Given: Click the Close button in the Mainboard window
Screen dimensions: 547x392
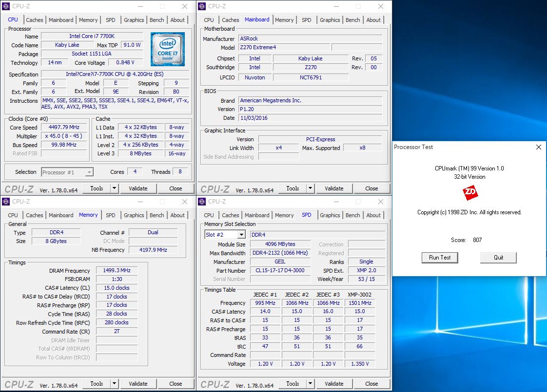Looking at the screenshot, I should pos(371,188).
